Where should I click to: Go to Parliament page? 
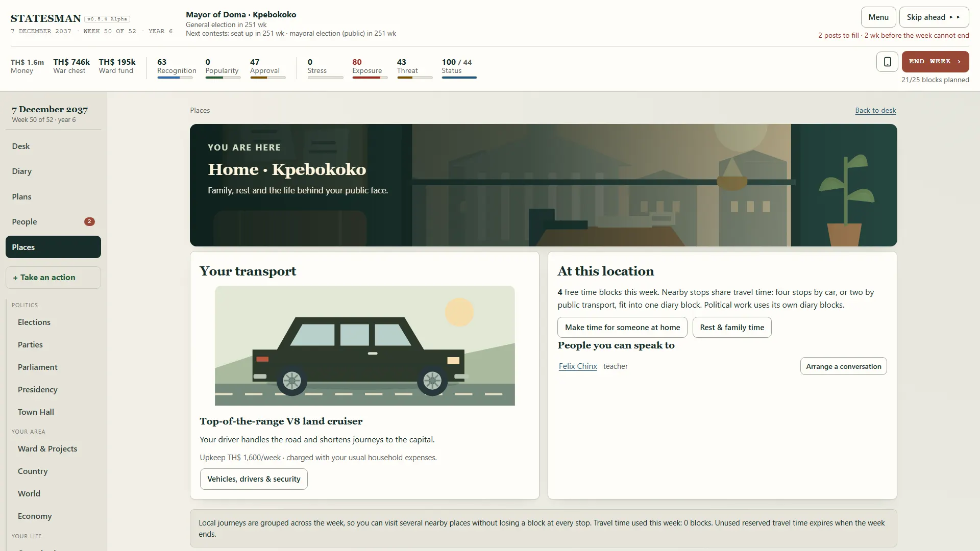(38, 367)
